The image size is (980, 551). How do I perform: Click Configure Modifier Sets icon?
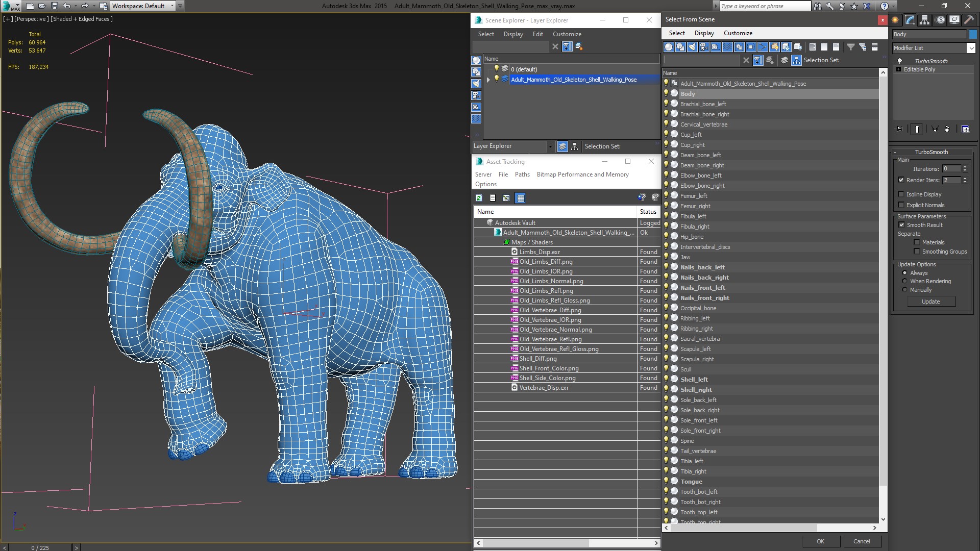(966, 129)
